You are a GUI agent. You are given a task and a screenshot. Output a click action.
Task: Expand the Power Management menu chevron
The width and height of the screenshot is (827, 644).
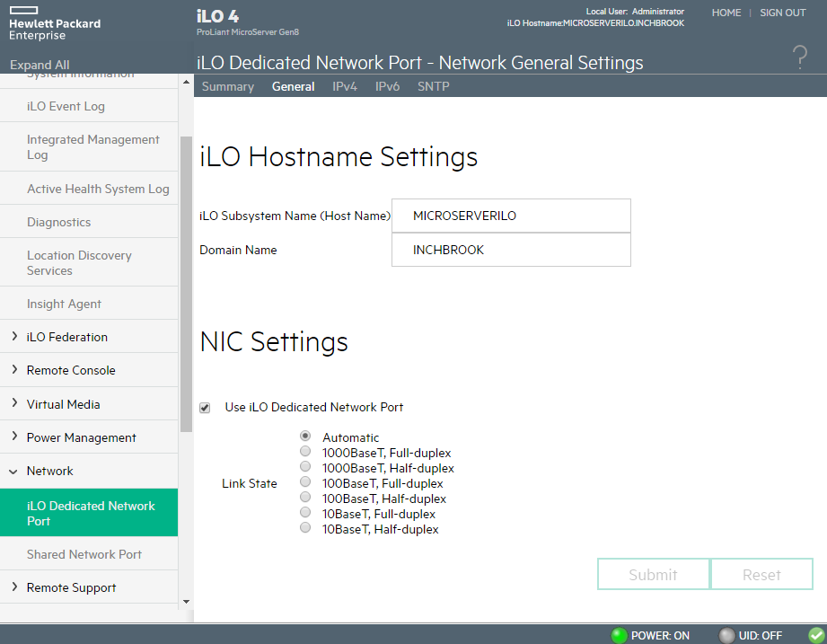pyautogui.click(x=14, y=437)
